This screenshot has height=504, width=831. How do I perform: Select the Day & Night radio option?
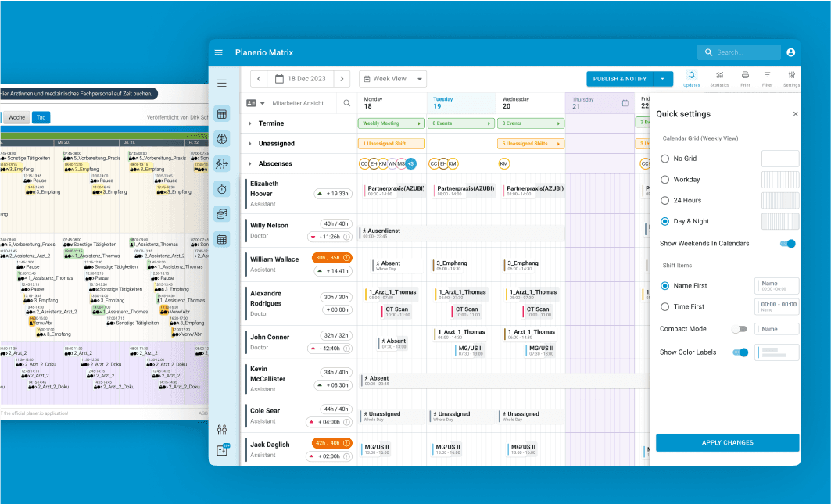(664, 222)
